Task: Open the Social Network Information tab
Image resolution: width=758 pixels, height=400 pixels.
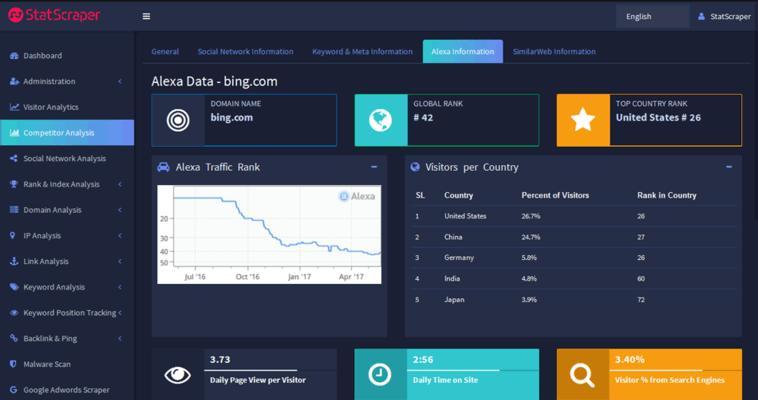Action: coord(245,51)
